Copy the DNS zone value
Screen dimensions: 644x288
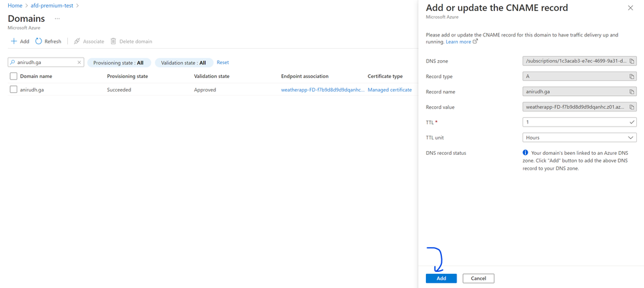(632, 61)
